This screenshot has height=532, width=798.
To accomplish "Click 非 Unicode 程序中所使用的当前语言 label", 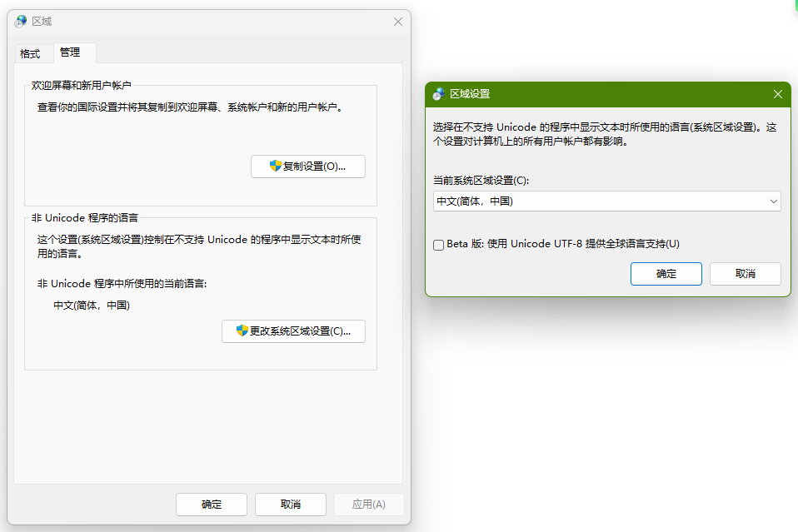I will click(x=122, y=283).
